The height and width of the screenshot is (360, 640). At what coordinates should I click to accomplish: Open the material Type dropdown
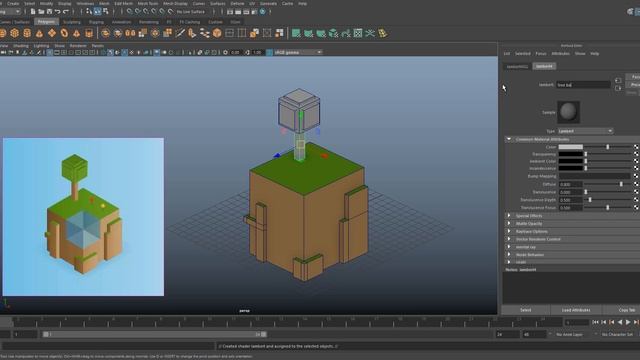[x=585, y=131]
